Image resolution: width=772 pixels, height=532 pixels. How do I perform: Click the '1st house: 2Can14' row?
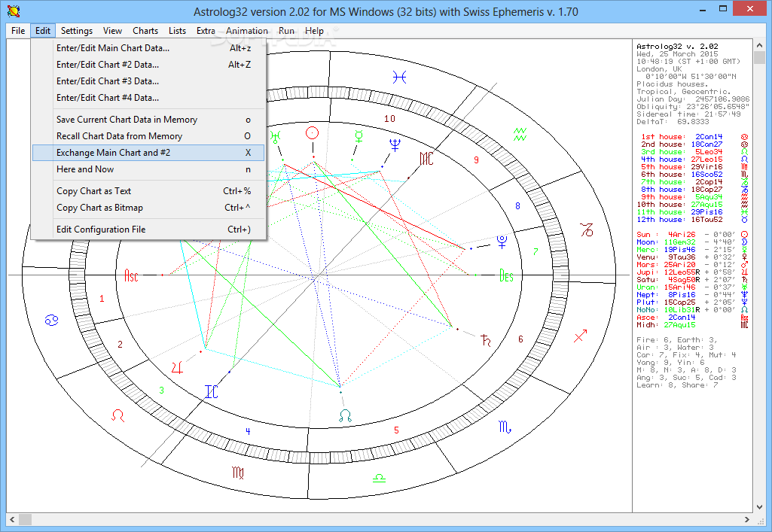coord(694,137)
